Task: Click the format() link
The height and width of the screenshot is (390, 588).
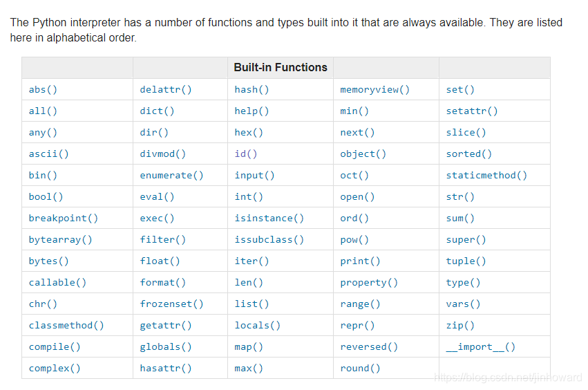Action: coord(163,282)
